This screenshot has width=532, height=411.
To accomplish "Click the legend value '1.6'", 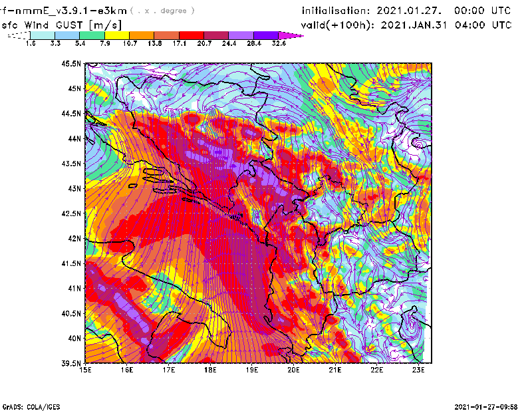I will point(31,43).
